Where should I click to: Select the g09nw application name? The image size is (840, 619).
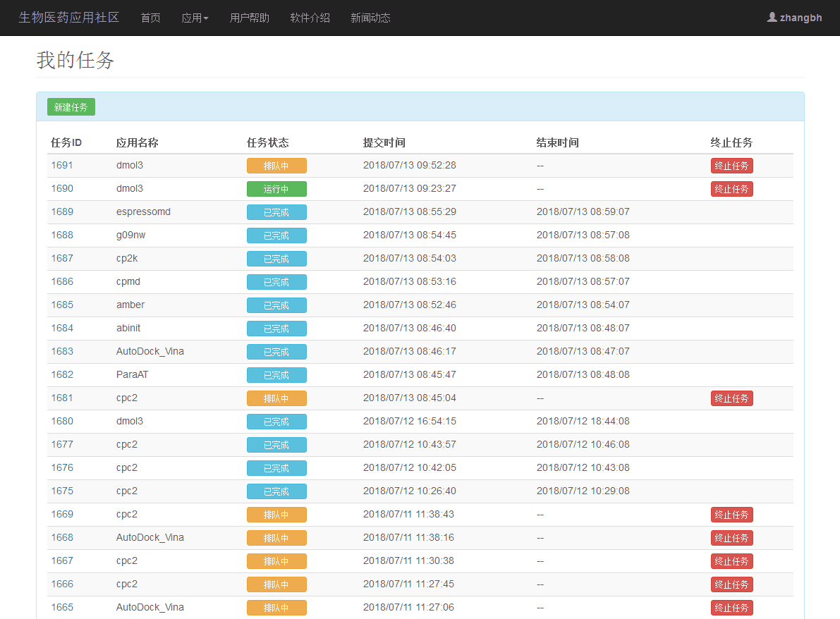click(x=130, y=235)
